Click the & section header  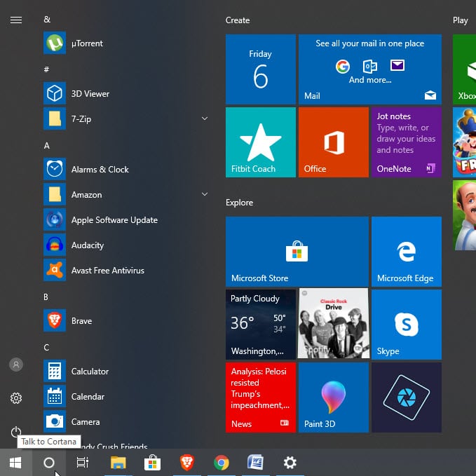pyautogui.click(x=47, y=19)
